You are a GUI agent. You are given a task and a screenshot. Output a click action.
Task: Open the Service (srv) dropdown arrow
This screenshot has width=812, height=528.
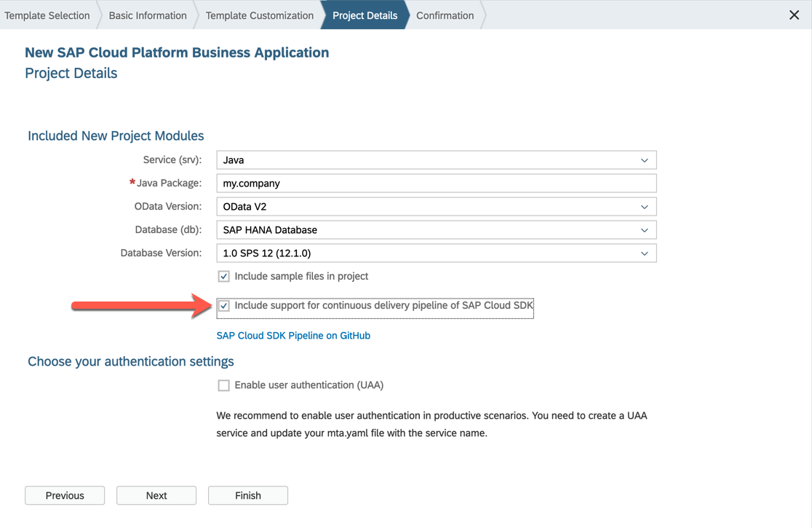[644, 160]
